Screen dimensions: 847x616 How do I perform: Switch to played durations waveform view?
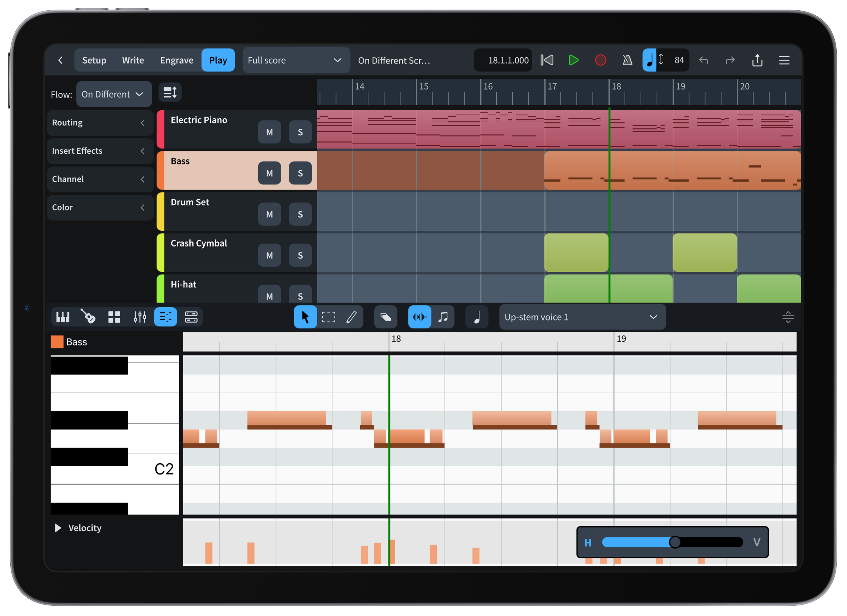(419, 317)
